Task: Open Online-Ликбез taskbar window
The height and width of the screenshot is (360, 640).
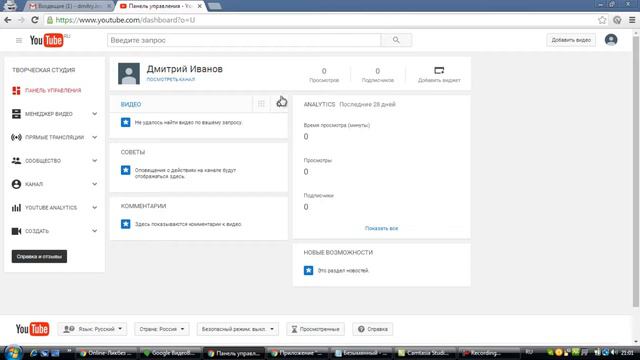Action: [108, 353]
